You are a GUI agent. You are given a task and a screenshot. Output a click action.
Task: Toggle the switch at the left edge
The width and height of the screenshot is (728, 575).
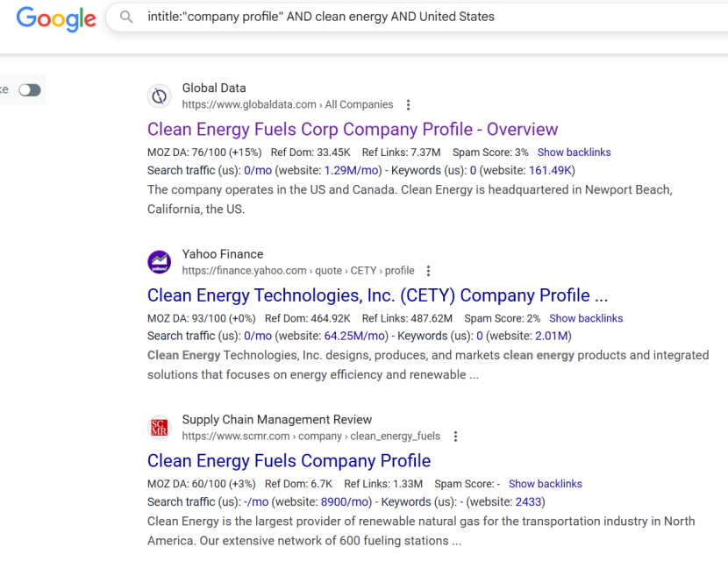(30, 90)
